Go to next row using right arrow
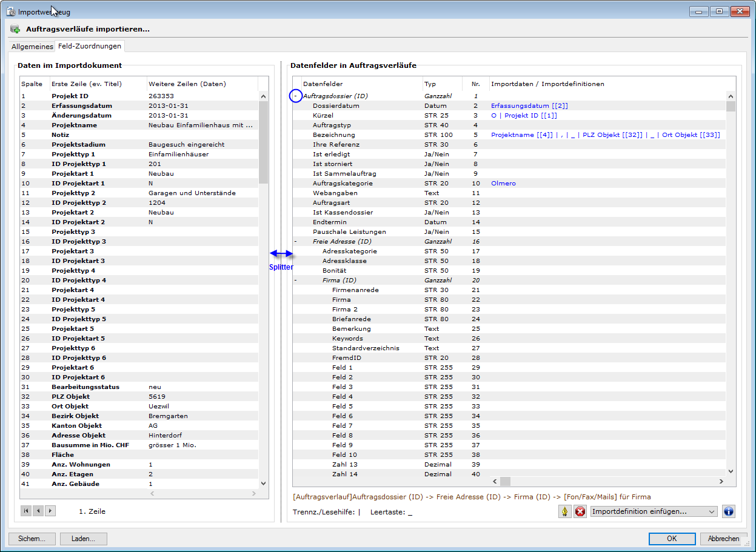 pyautogui.click(x=50, y=511)
